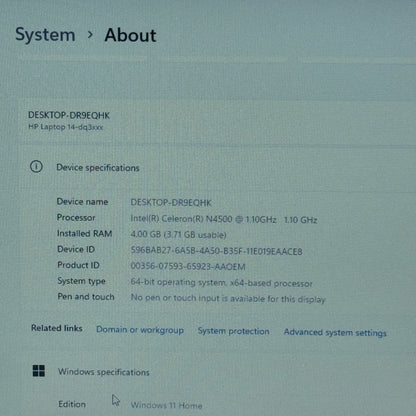Select the 4.00 GB RAM value
This screenshot has height=416, width=416.
pyautogui.click(x=179, y=235)
